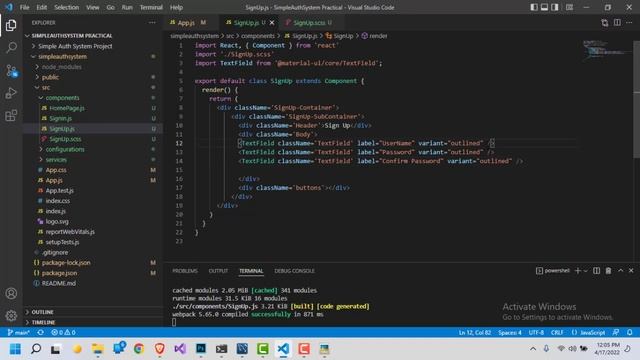Open the Explorer view in activity bar

(11, 25)
